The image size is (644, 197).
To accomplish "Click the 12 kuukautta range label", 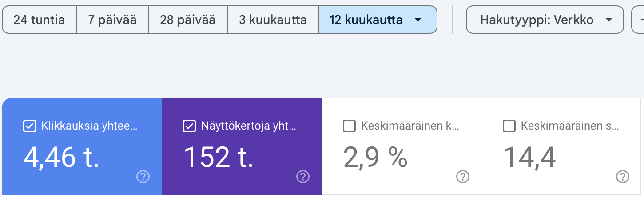I will pyautogui.click(x=366, y=20).
